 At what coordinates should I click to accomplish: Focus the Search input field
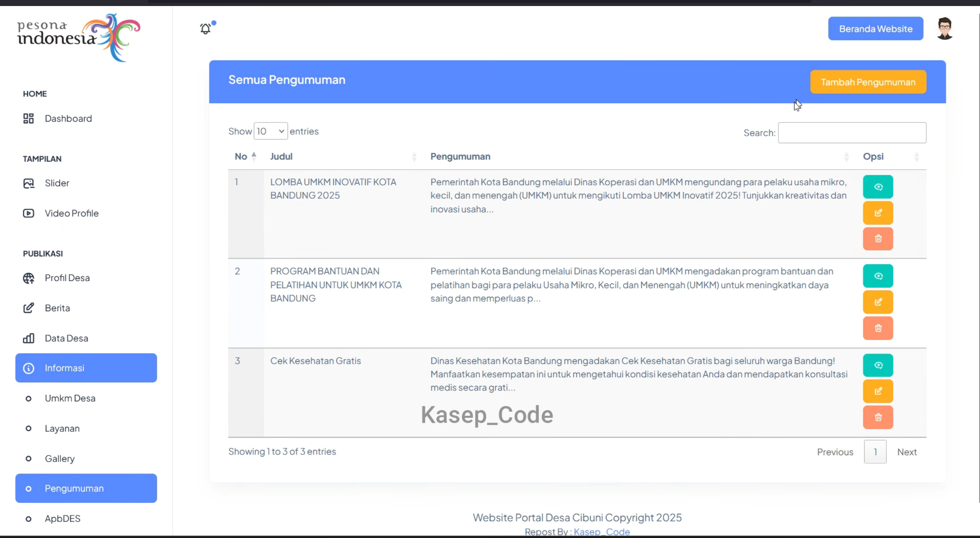tap(852, 133)
